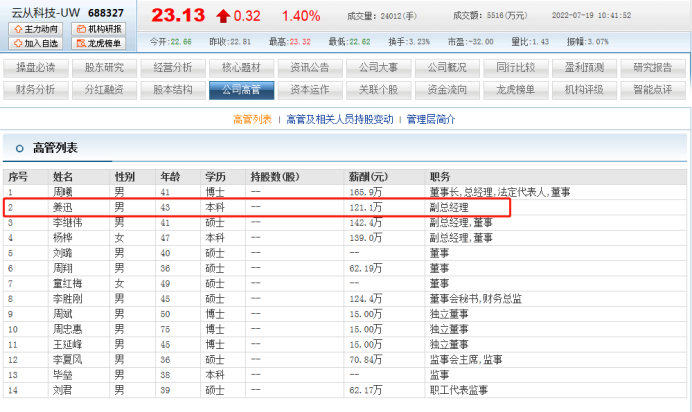The width and height of the screenshot is (692, 412).
Task: Switch to 龙虎榜单 tab in second row
Action: tap(516, 90)
